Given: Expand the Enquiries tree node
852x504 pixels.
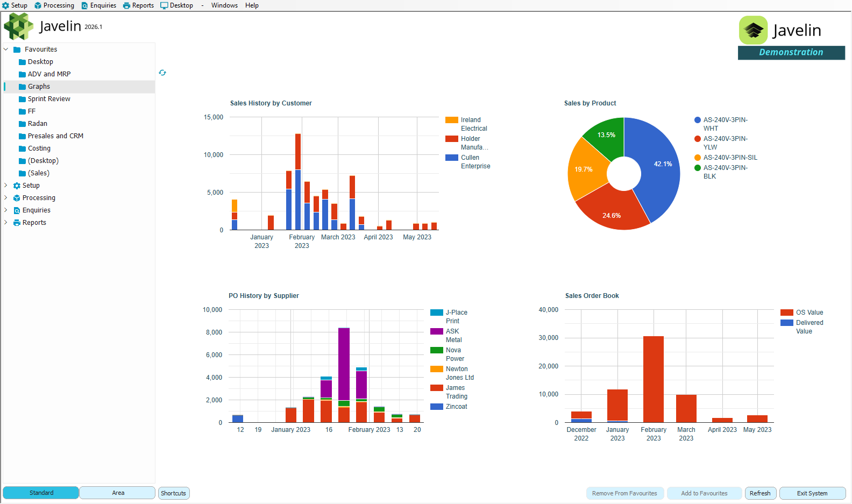Looking at the screenshot, I should tap(6, 210).
